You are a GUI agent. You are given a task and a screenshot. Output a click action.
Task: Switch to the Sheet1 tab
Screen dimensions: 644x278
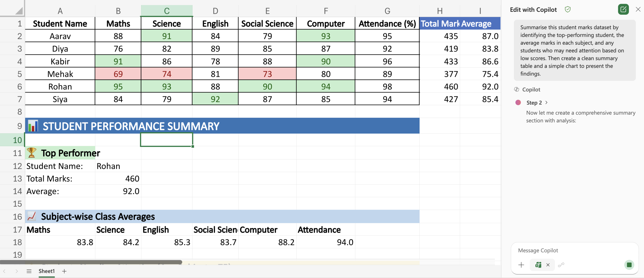(47, 271)
